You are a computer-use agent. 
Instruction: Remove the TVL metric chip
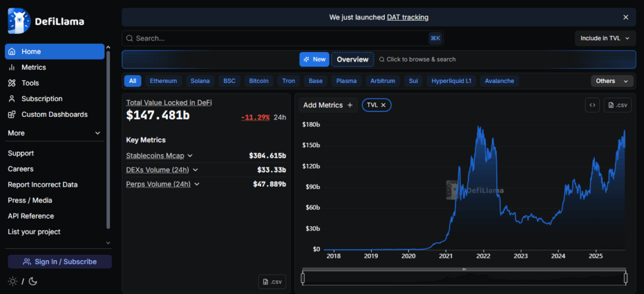[x=383, y=105]
